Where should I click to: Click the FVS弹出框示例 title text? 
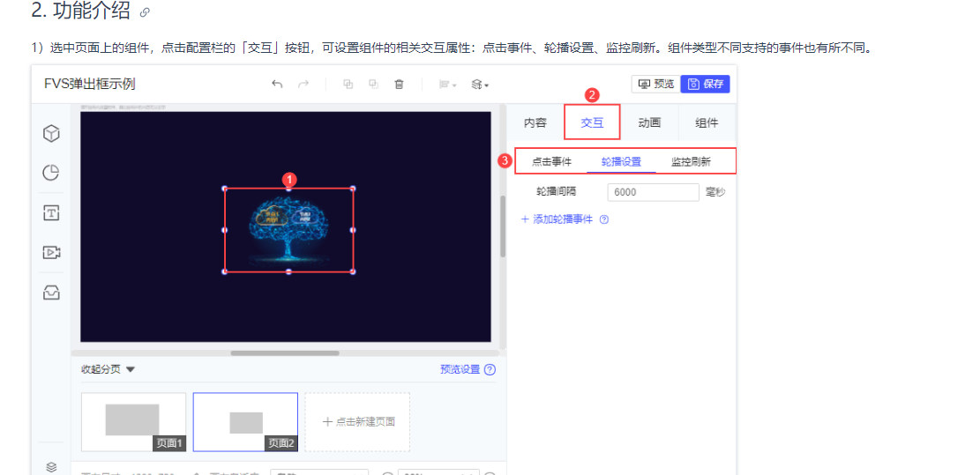click(x=90, y=85)
